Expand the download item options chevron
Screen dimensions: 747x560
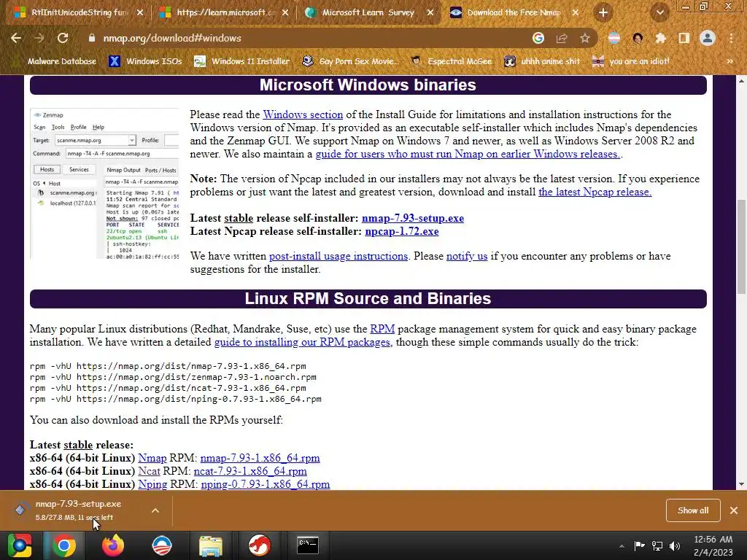(155, 510)
